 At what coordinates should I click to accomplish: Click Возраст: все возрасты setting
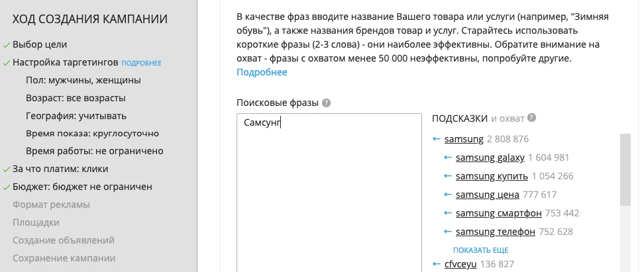point(76,98)
